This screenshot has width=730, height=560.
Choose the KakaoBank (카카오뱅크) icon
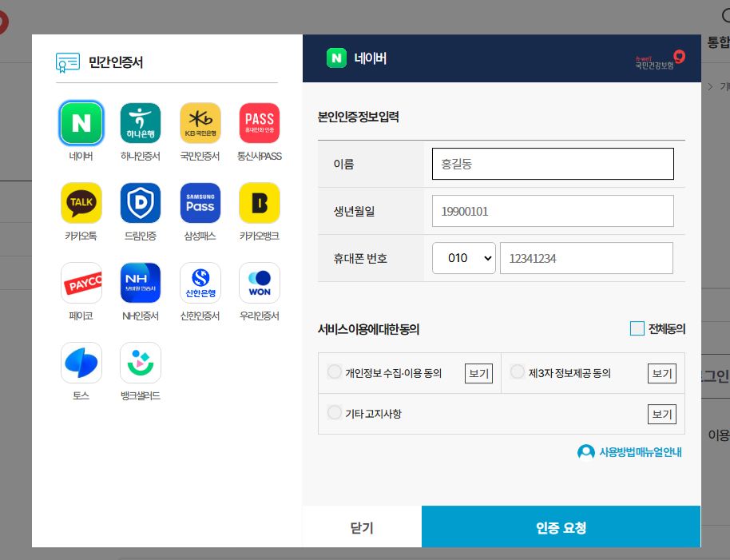[x=260, y=203]
